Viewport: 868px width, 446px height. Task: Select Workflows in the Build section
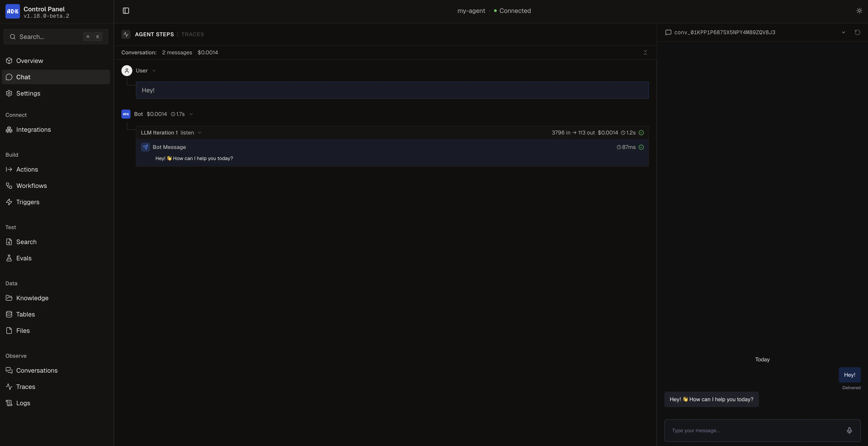32,186
